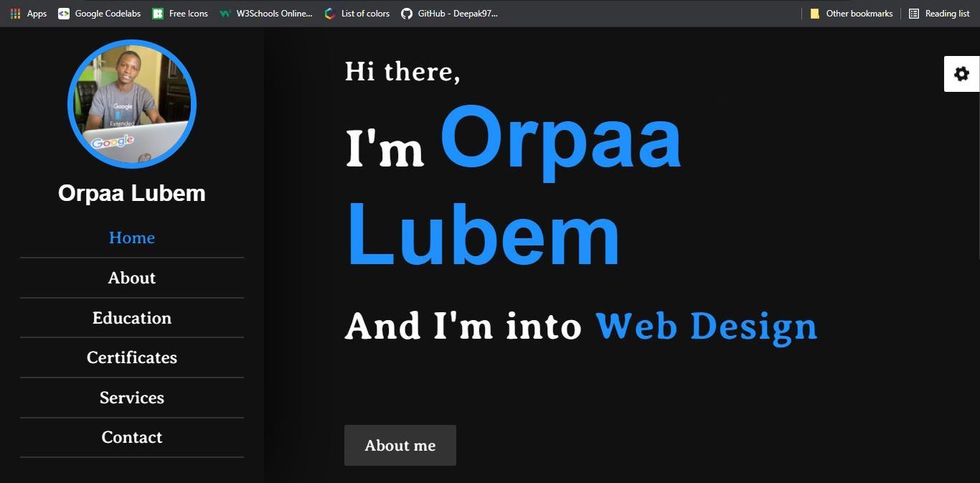980x483 pixels.
Task: Open the Services link
Action: point(132,398)
